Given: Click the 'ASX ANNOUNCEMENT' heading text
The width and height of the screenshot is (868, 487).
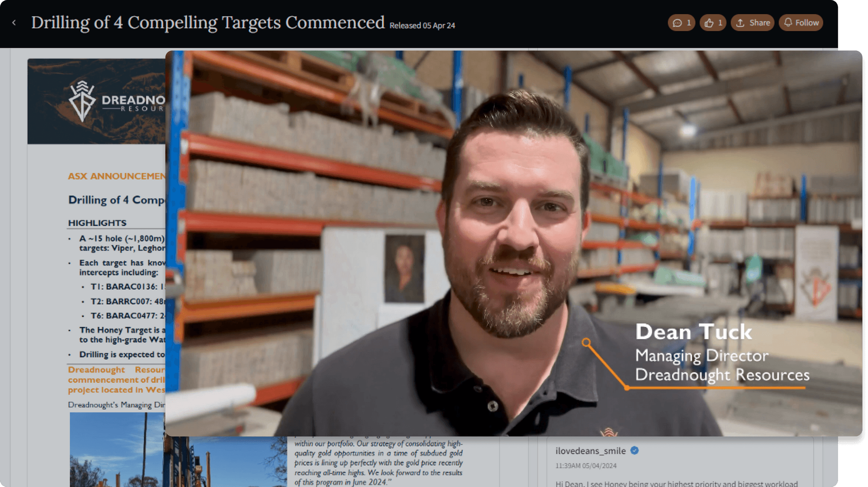Looking at the screenshot, I should (x=116, y=176).
